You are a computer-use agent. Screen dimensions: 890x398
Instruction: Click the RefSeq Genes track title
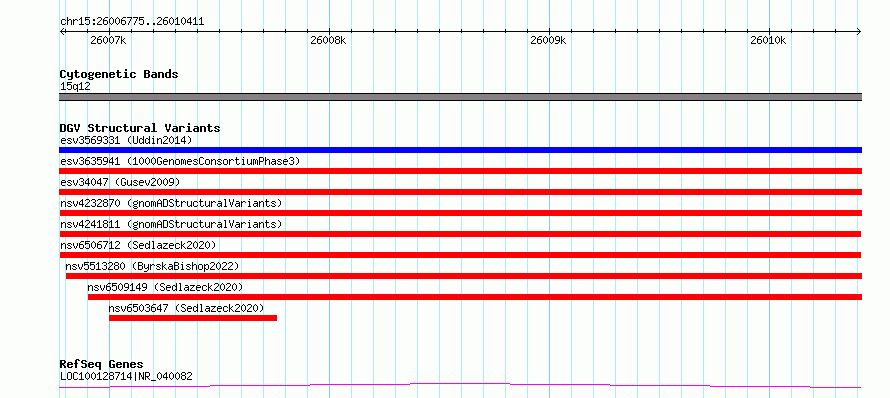pos(102,365)
